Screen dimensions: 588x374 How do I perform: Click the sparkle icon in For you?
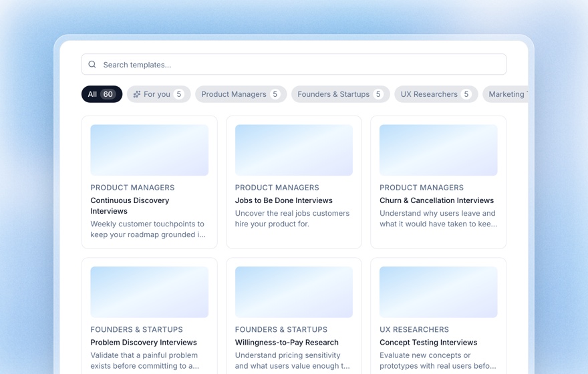pos(137,94)
